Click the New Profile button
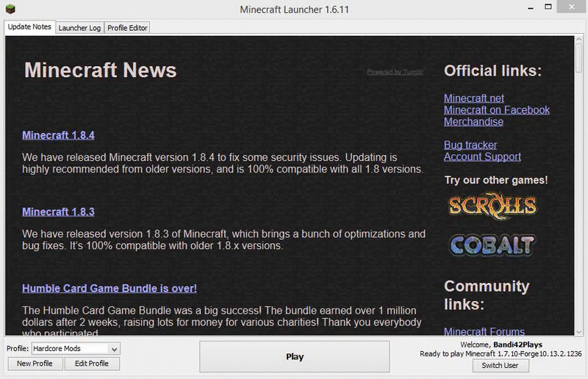The height and width of the screenshot is (379, 588). tap(35, 364)
